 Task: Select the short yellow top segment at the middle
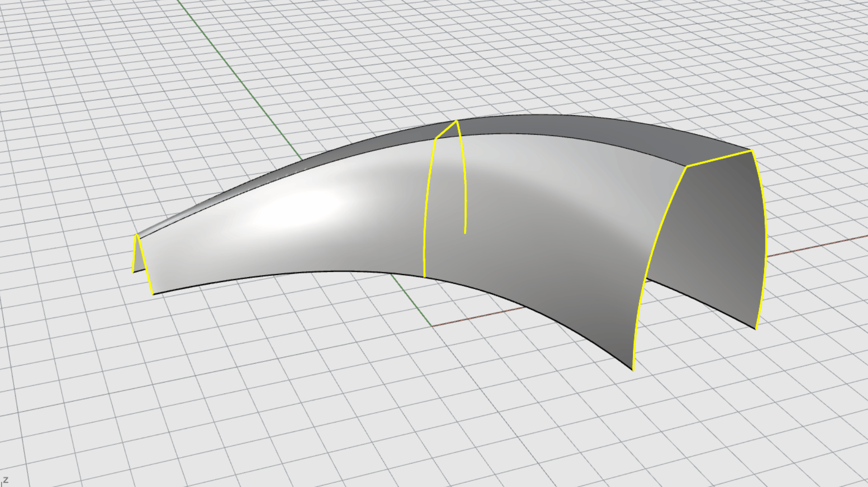click(446, 129)
